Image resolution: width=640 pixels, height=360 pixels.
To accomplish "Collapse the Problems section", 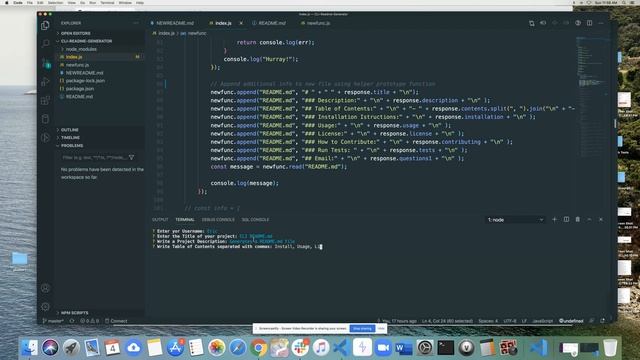I will pyautogui.click(x=72, y=145).
